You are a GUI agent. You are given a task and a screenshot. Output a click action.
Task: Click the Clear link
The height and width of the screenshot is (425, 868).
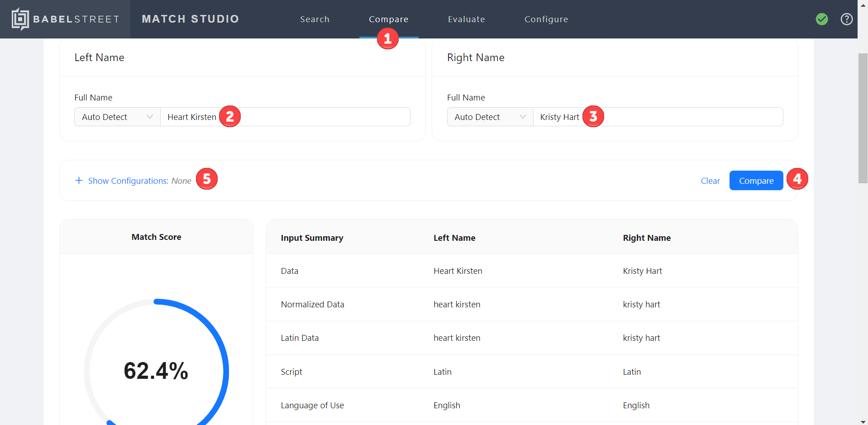pos(711,181)
